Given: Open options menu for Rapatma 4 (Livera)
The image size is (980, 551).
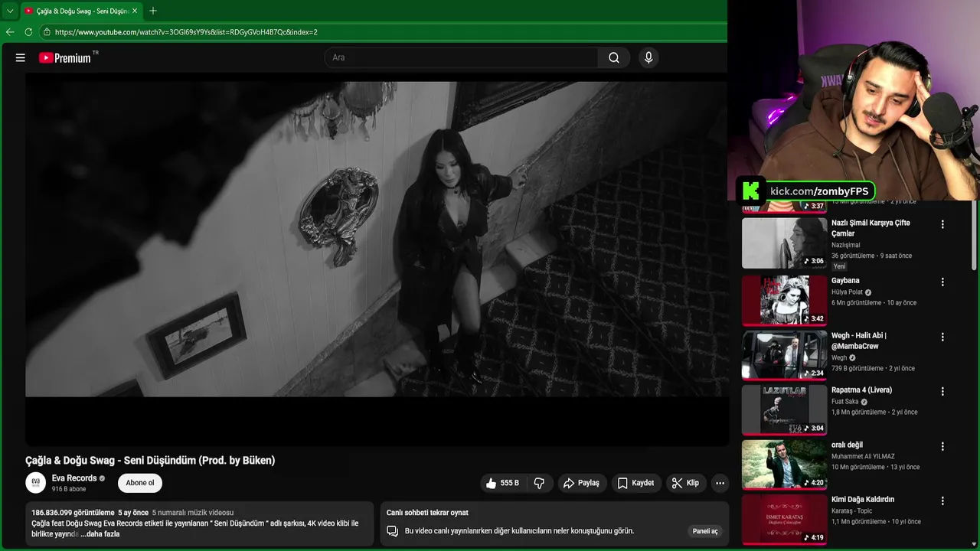Looking at the screenshot, I should (942, 391).
